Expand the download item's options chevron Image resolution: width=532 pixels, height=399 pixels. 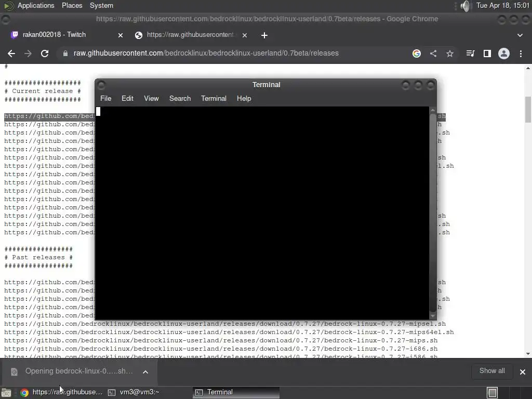pyautogui.click(x=145, y=372)
